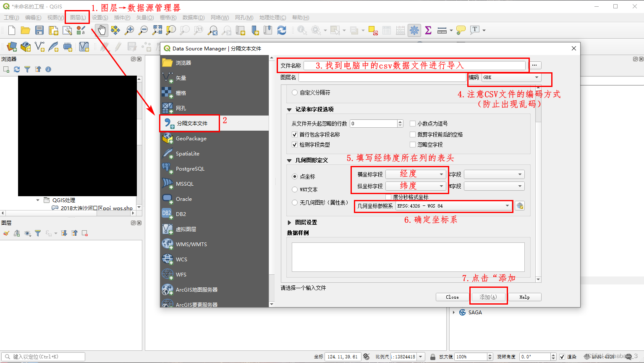Click the Text Annotation T icon
This screenshot has height=363, width=644.
[475, 30]
